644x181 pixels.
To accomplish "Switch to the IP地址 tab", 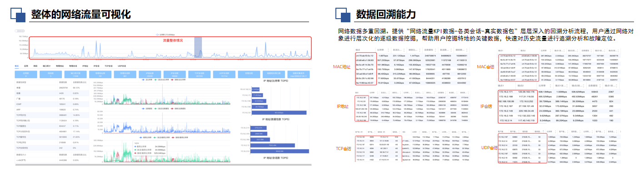I will coord(85,66).
